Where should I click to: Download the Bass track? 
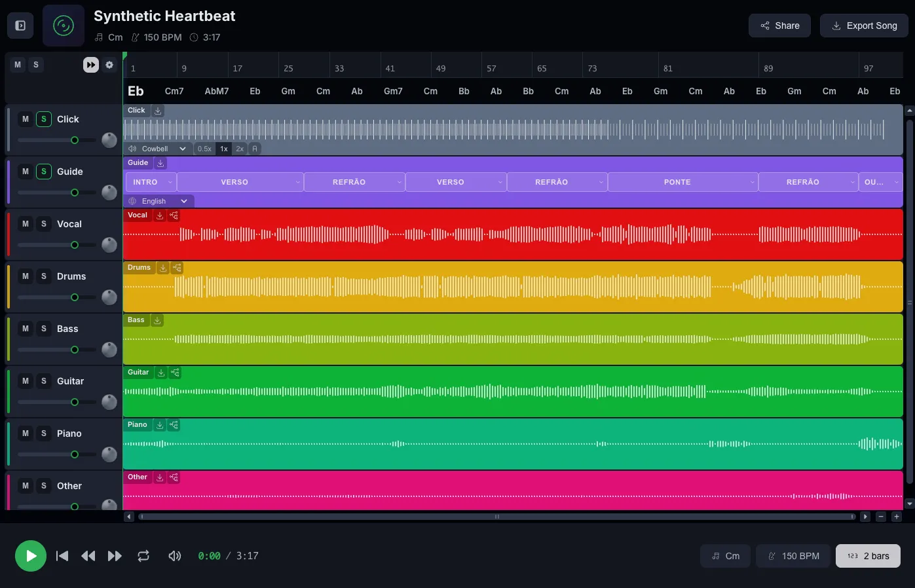click(157, 320)
